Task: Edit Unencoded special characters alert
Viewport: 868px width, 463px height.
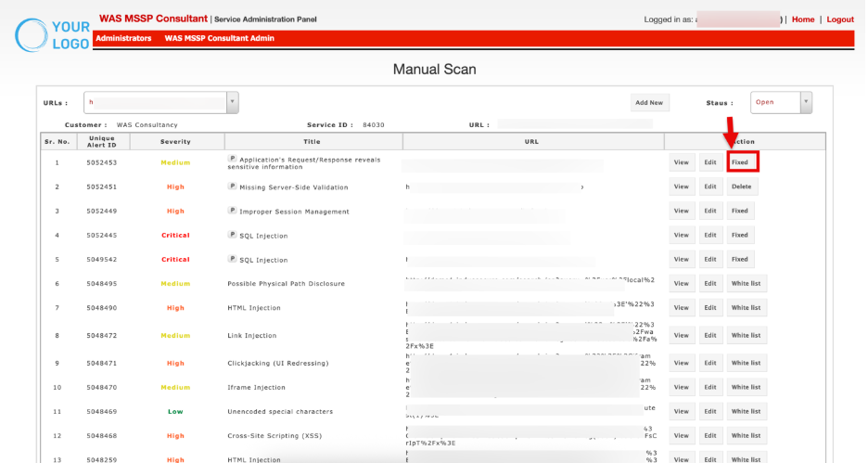Action: click(x=710, y=411)
